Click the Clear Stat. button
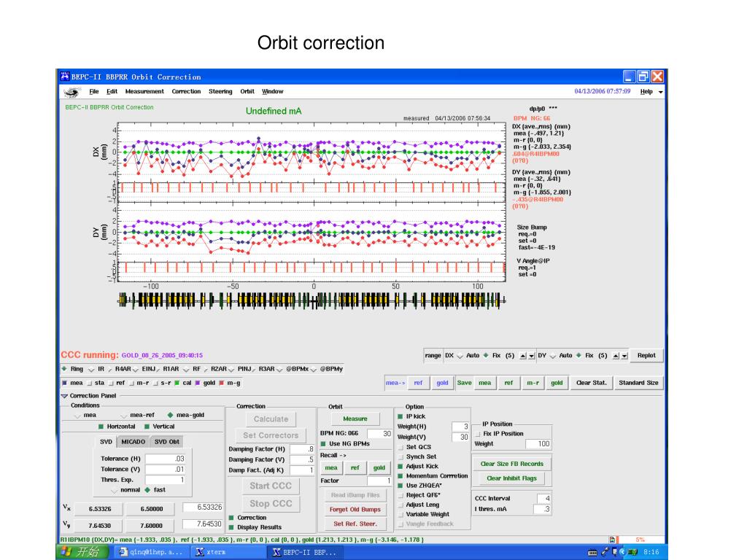Screen dimensions: 747x560 591,382
